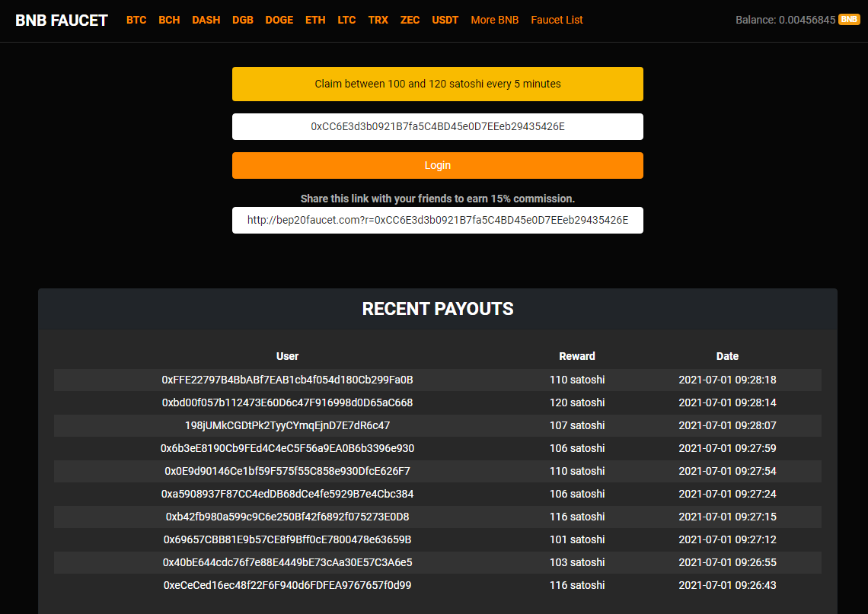Select address 198jUMkCGDtPk2TyyCYmqEjnD7E7dR6c47
The image size is (868, 614).
click(287, 425)
